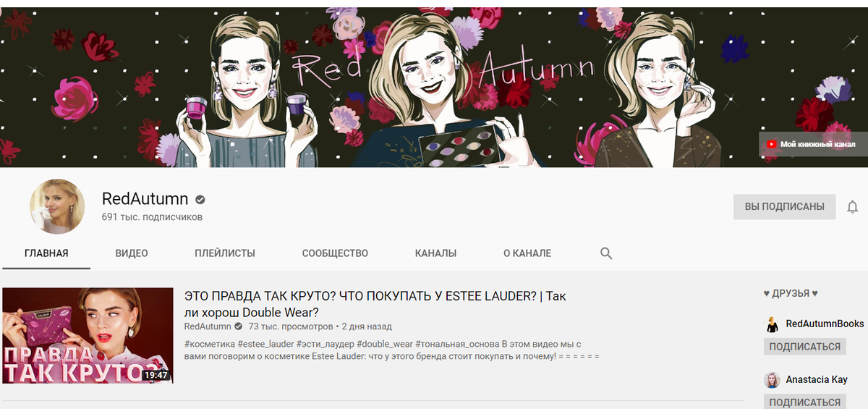The height and width of the screenshot is (409, 868).
Task: Click the ♥ ДРУЗЬЯ ♥ section heading
Action: click(x=791, y=293)
